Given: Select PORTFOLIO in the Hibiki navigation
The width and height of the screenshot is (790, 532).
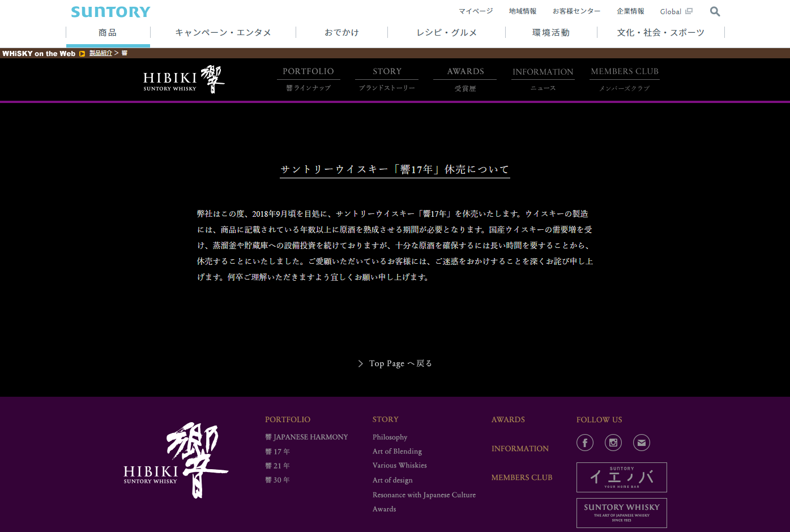Looking at the screenshot, I should tap(309, 79).
